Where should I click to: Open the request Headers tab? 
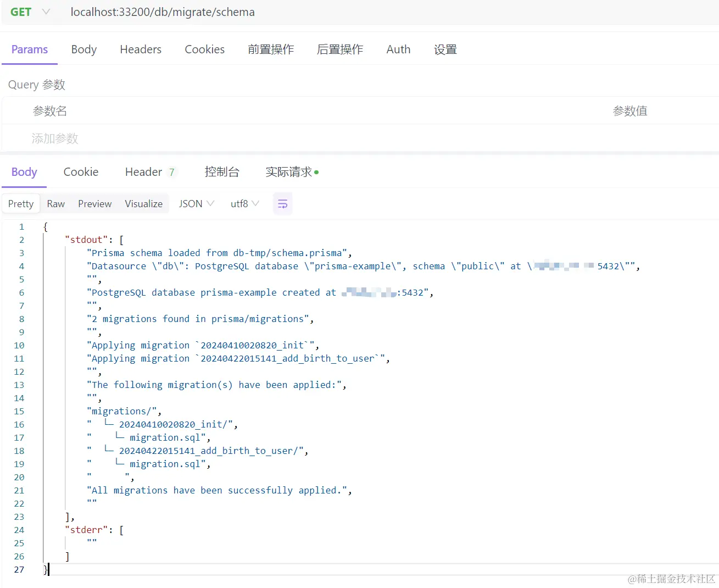coord(141,49)
